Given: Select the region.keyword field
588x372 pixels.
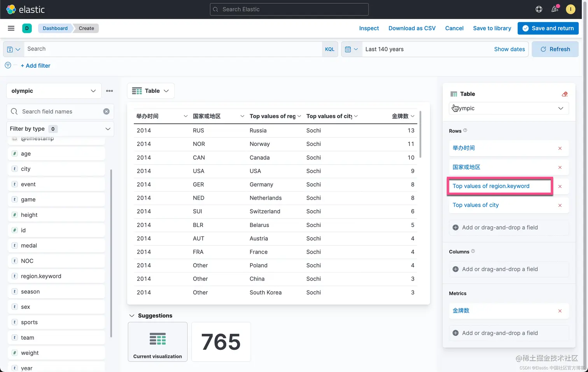Looking at the screenshot, I should click(56, 276).
